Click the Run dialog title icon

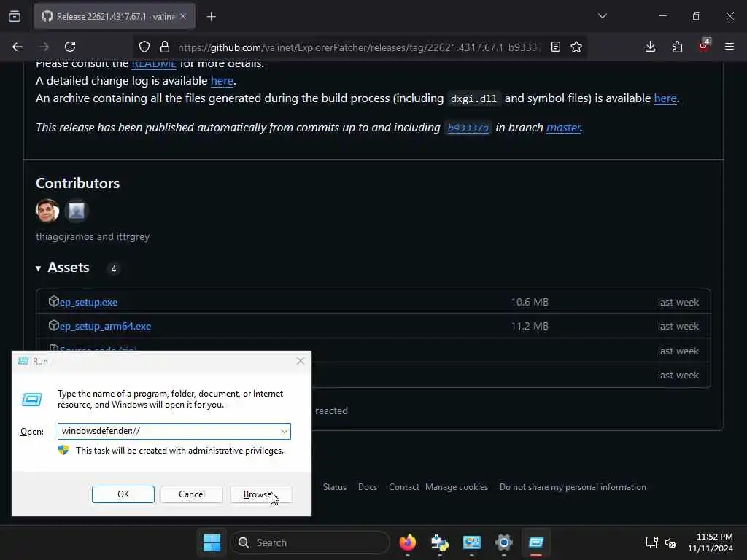click(23, 361)
